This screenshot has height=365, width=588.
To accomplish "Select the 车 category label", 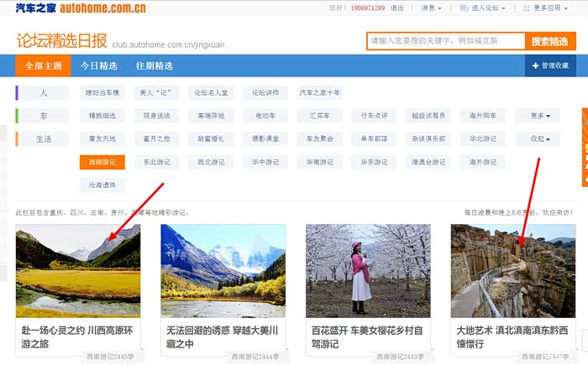I will 43,116.
